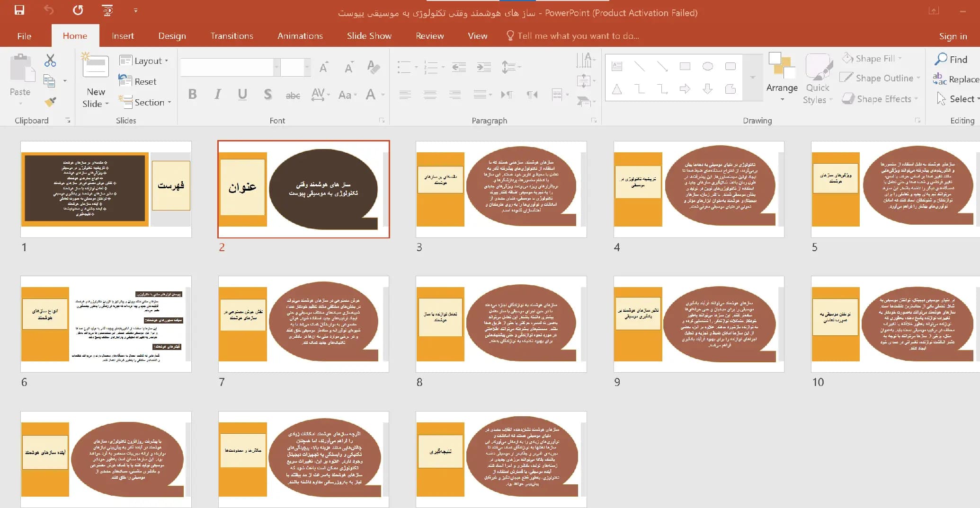Click the Cut scissors icon
The height and width of the screenshot is (508, 980).
point(50,61)
